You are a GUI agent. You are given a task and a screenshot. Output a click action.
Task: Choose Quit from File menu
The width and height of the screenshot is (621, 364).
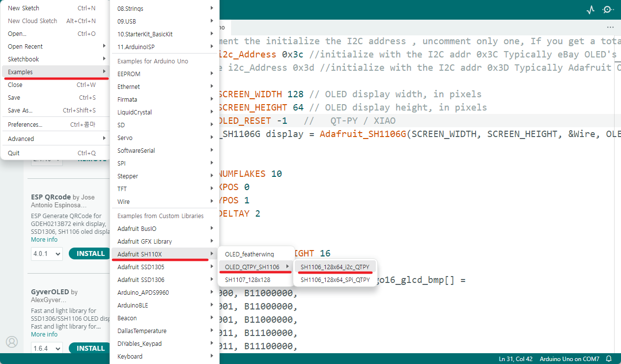pos(55,153)
